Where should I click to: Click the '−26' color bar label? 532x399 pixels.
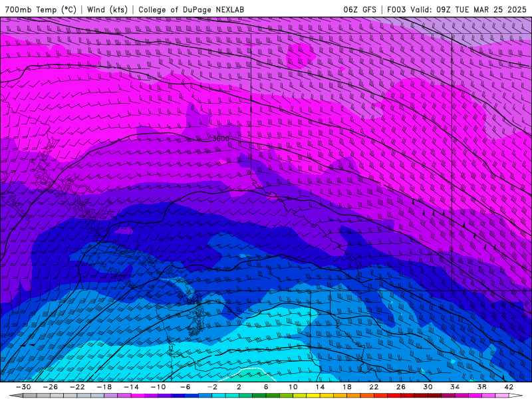coord(51,387)
